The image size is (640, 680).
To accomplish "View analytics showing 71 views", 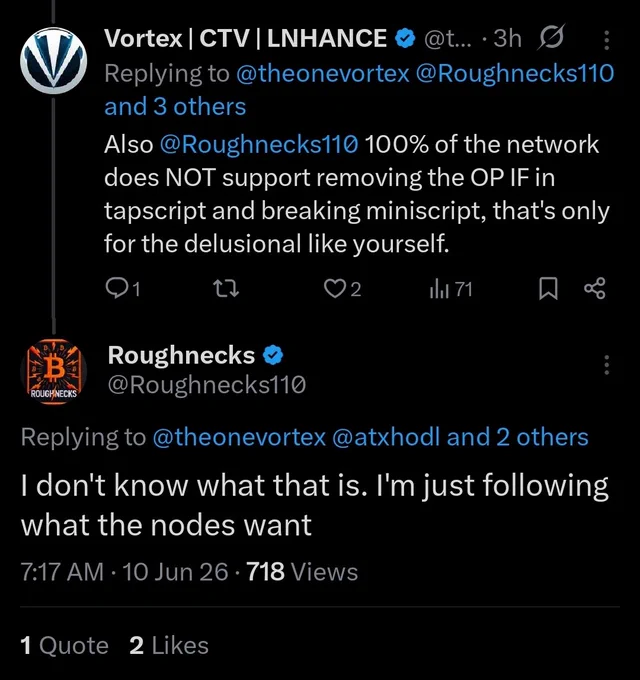I will 451,289.
